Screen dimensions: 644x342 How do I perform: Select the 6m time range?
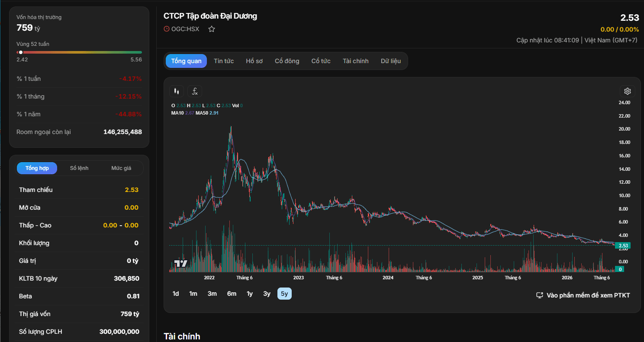[232, 294]
